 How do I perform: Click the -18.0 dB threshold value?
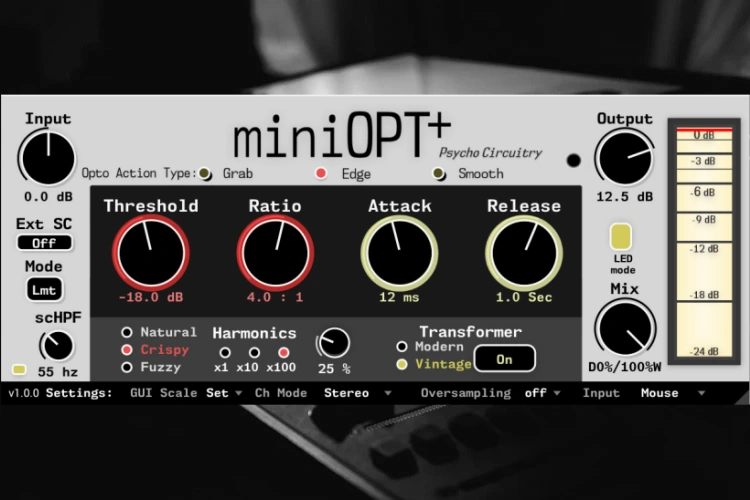[151, 297]
